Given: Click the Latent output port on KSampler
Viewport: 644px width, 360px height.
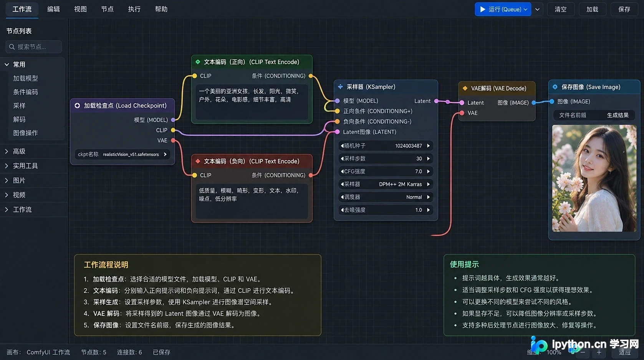Looking at the screenshot, I should [x=436, y=101].
